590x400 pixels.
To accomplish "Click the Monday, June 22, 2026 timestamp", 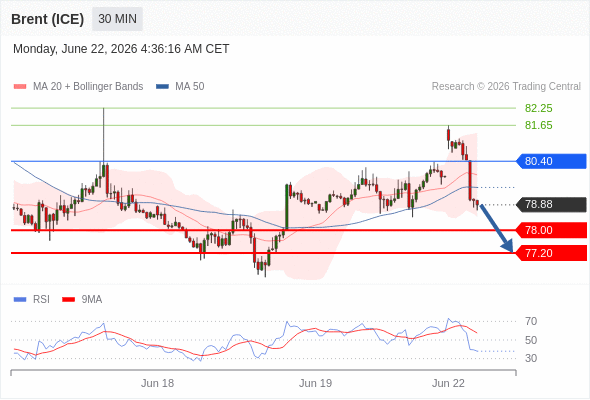I will (121, 49).
